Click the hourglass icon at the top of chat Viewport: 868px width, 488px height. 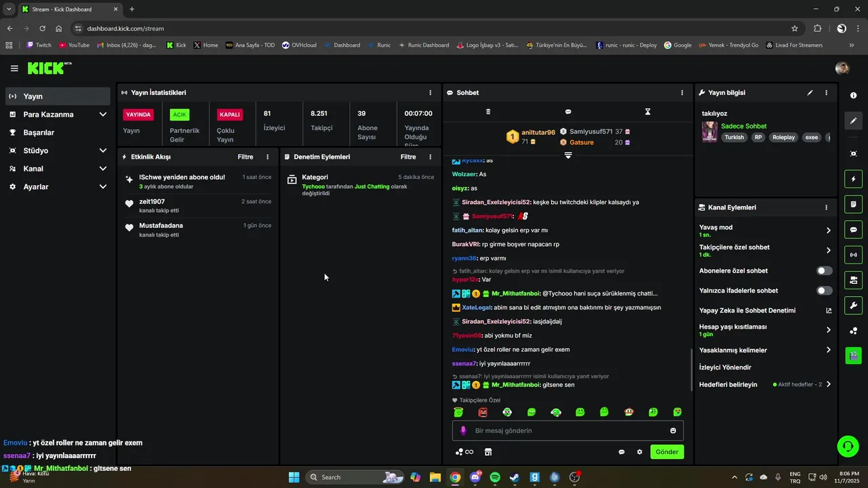[x=648, y=112]
